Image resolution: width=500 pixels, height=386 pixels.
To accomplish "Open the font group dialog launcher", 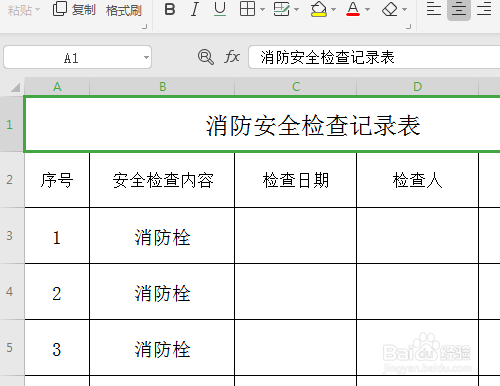I will [x=408, y=26].
